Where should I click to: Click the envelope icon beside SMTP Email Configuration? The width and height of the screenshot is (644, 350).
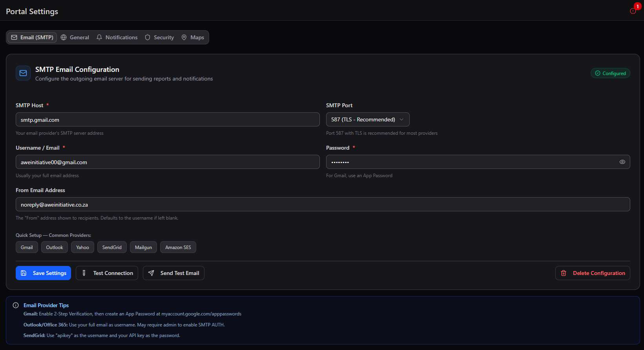(x=23, y=73)
